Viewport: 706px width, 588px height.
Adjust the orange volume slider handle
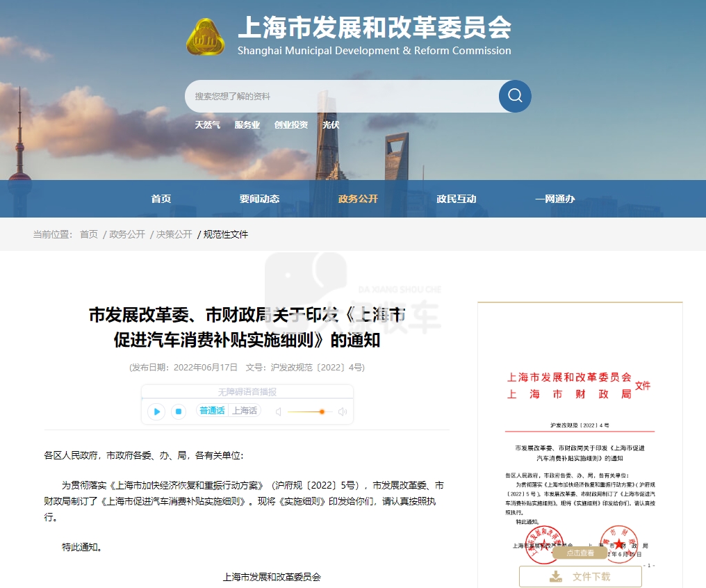pyautogui.click(x=322, y=411)
